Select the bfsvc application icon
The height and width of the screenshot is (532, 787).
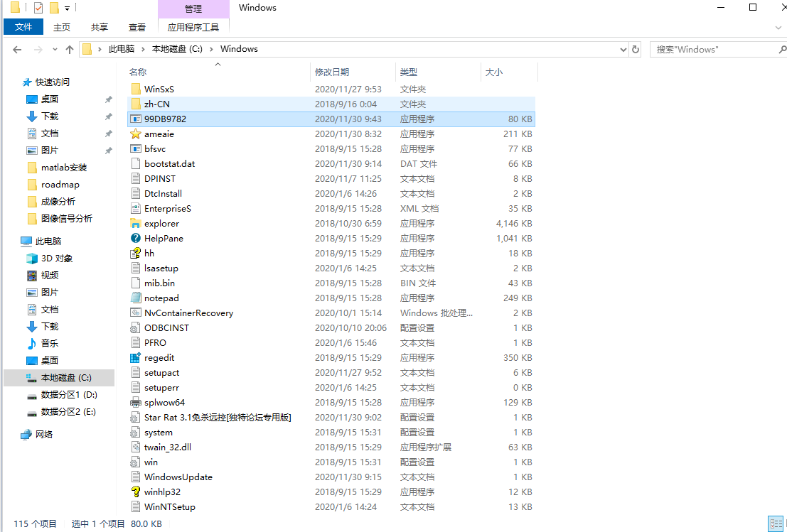[x=136, y=149]
